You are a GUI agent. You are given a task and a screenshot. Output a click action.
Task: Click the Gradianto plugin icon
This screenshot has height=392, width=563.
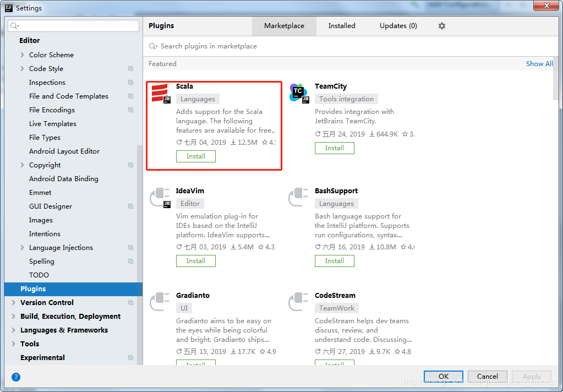coord(160,302)
